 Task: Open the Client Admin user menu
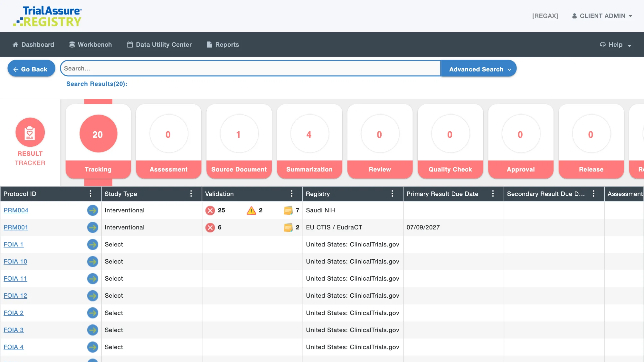coord(602,16)
